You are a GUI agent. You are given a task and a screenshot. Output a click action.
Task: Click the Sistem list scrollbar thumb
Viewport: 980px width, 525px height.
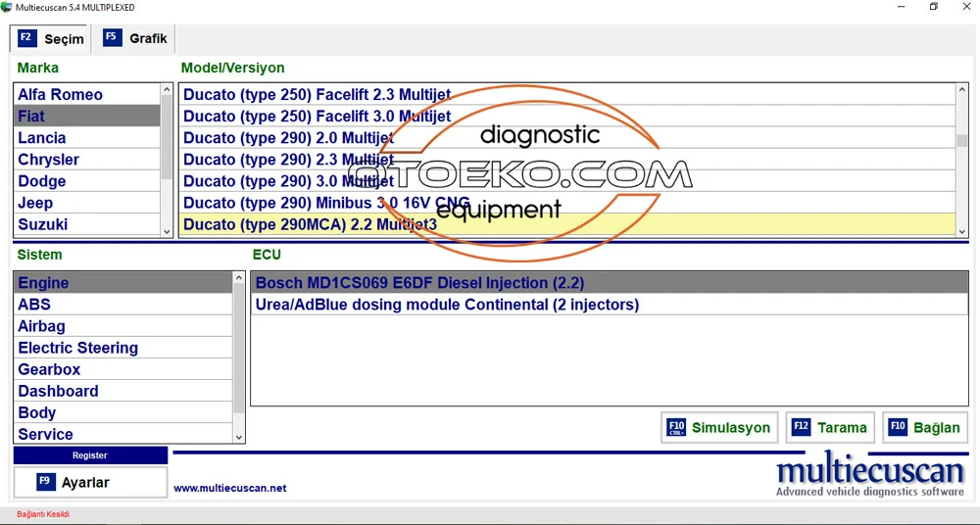click(239, 348)
